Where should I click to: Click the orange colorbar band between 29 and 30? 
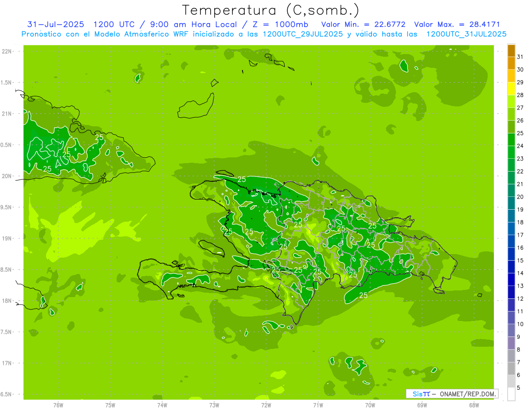point(511,76)
